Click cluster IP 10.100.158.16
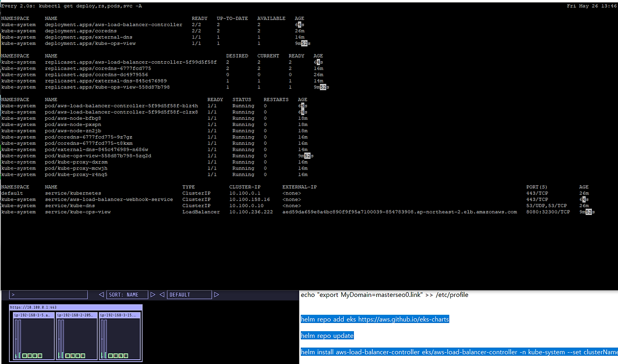Viewport: 618px width, 364px height. 250,199
